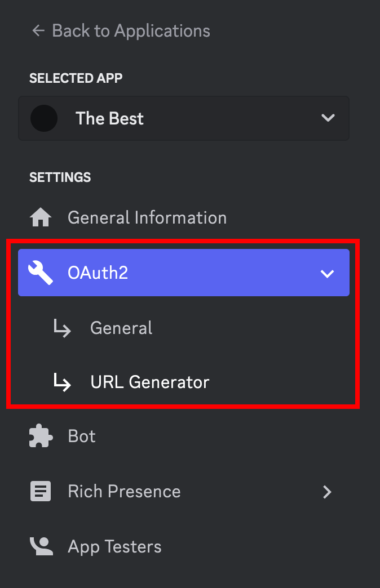Viewport: 380px width, 588px height.
Task: Expand the Rich Presence submenu arrow
Action: coord(327,492)
